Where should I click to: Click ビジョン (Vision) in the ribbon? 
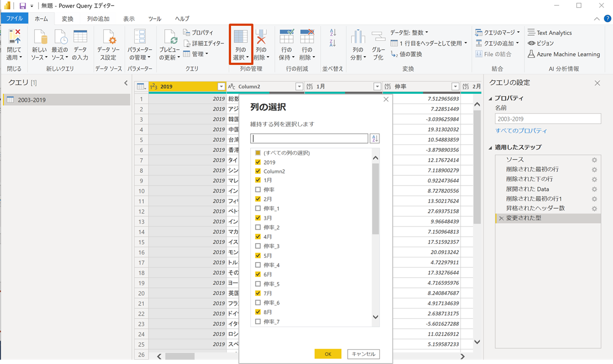tap(541, 43)
